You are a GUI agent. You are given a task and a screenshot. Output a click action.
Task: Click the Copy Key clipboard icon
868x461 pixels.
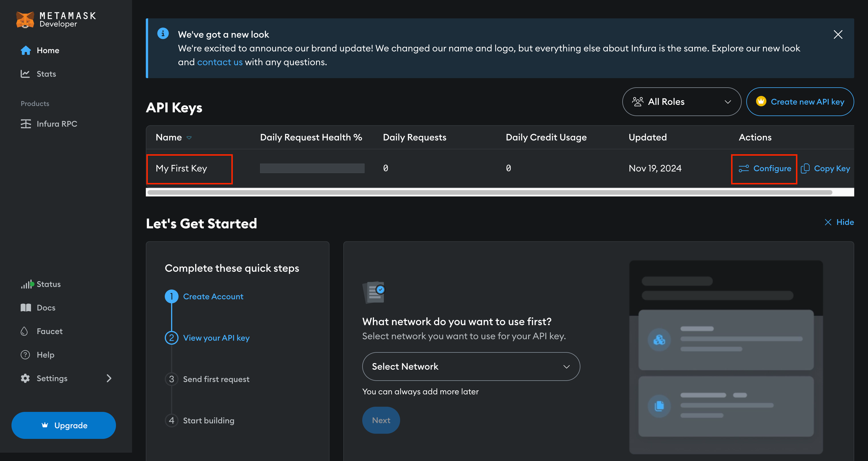click(805, 168)
